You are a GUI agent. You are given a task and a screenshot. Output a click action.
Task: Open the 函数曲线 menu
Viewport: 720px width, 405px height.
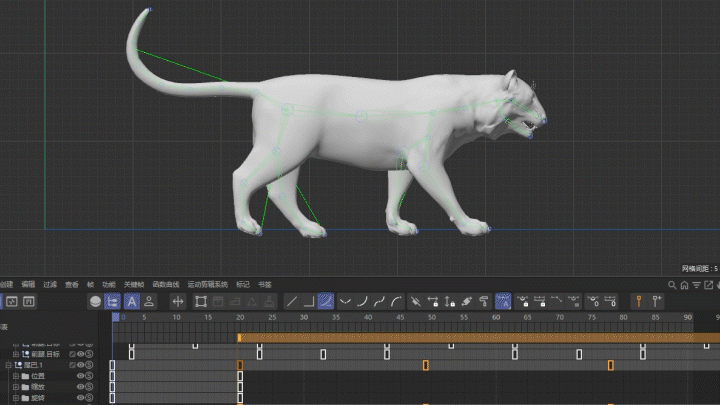point(166,285)
